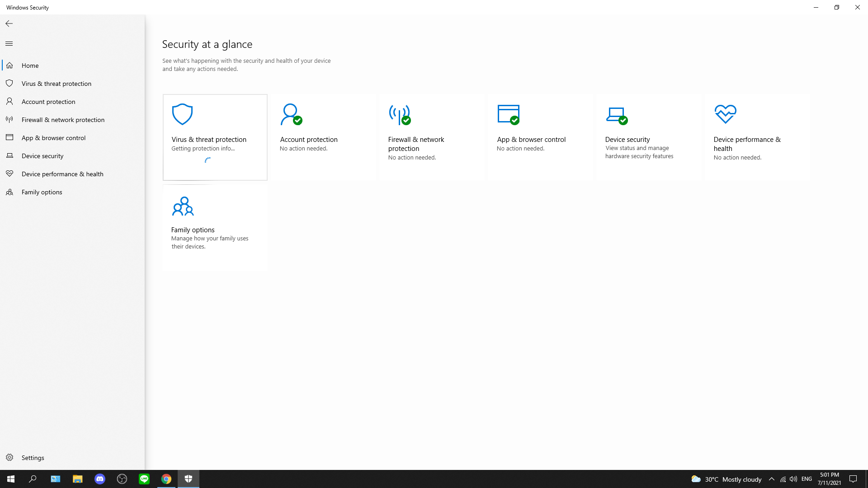This screenshot has width=868, height=488.
Task: Collapse the hamburger navigation menu
Action: tap(9, 44)
